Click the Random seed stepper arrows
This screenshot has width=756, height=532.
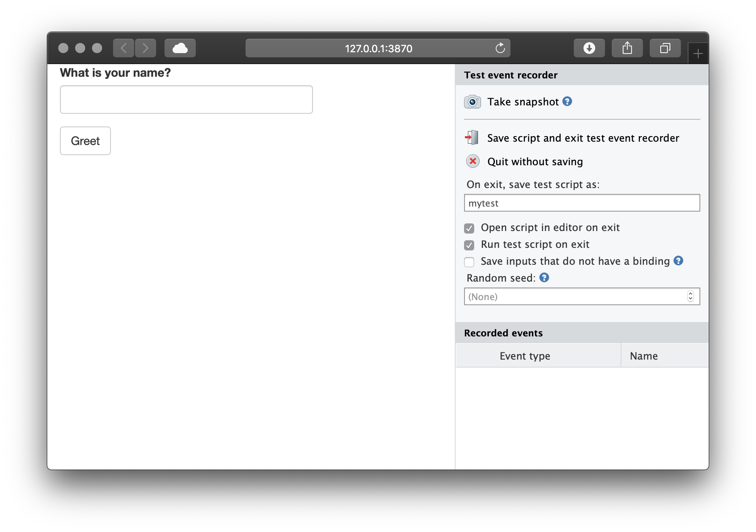[690, 296]
